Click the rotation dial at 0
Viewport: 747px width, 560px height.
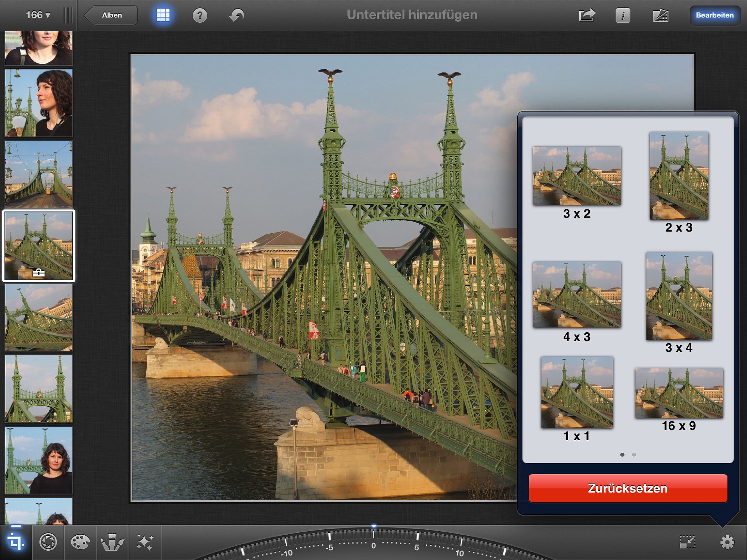[373, 545]
